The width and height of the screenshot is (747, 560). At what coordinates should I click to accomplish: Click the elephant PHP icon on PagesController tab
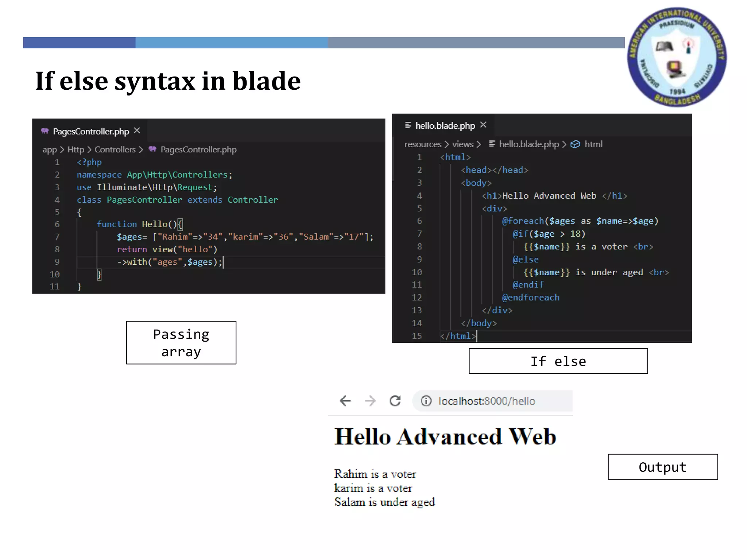[45, 131]
